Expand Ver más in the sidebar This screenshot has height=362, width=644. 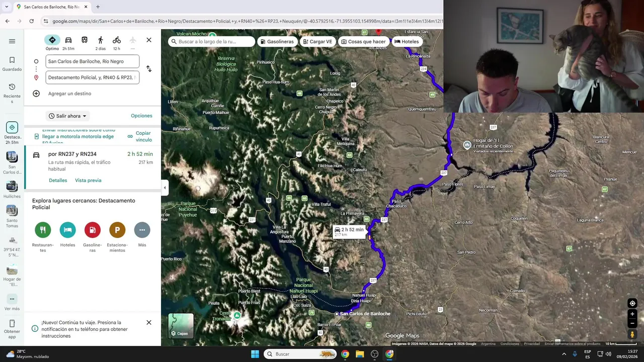(x=12, y=303)
